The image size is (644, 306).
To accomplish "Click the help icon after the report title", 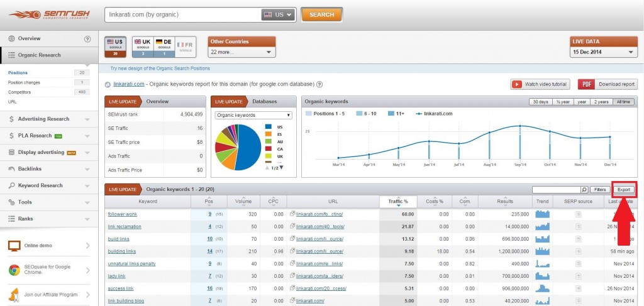I will pyautogui.click(x=319, y=84).
